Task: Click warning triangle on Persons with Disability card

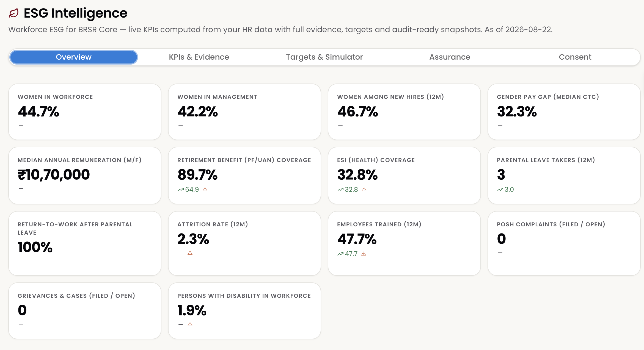Action: click(x=190, y=324)
